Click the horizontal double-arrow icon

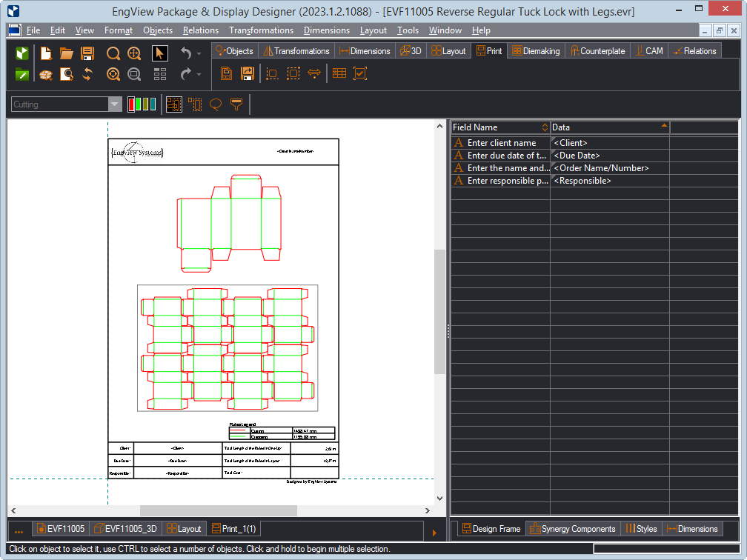[x=314, y=73]
